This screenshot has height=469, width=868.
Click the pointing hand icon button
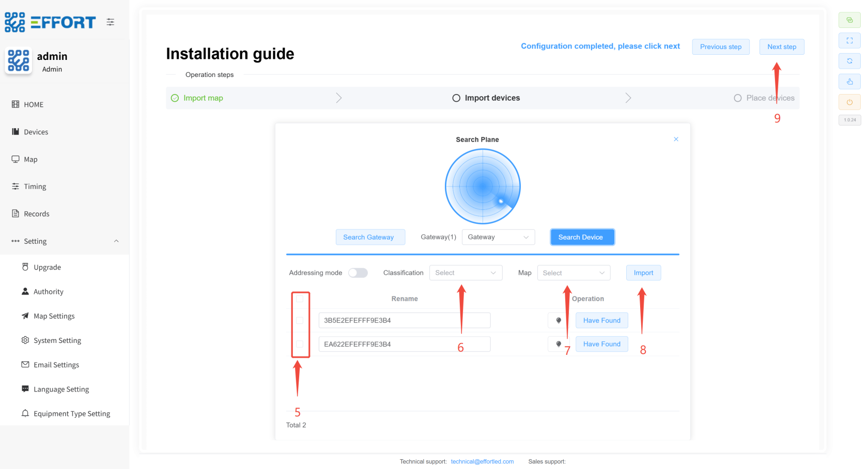(x=849, y=82)
